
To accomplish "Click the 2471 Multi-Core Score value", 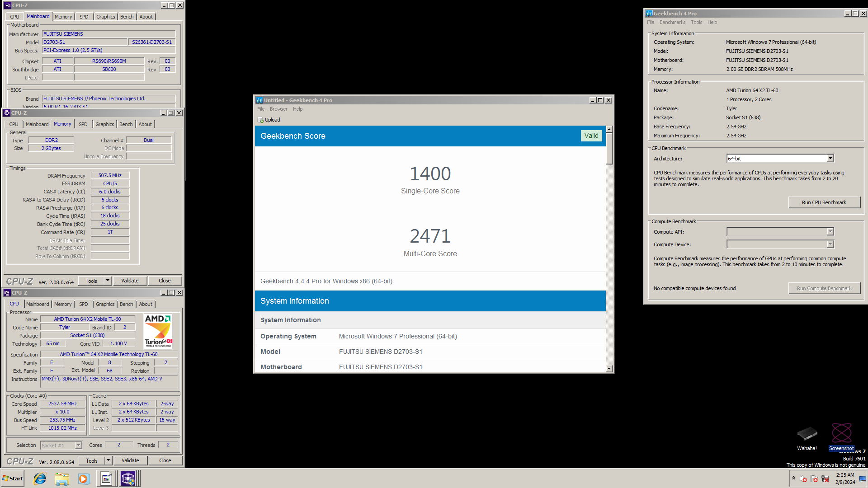I will pyautogui.click(x=430, y=236).
